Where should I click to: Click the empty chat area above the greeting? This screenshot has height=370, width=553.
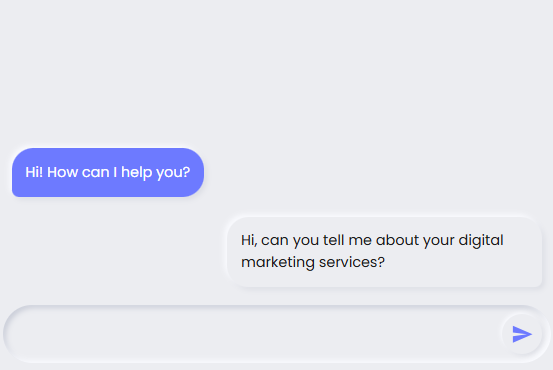[276, 71]
